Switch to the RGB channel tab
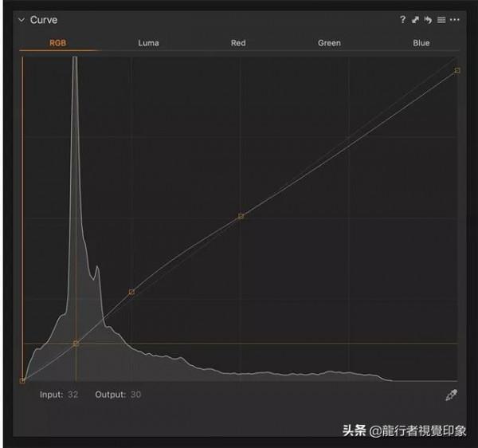This screenshot has height=448, width=478. click(x=58, y=43)
